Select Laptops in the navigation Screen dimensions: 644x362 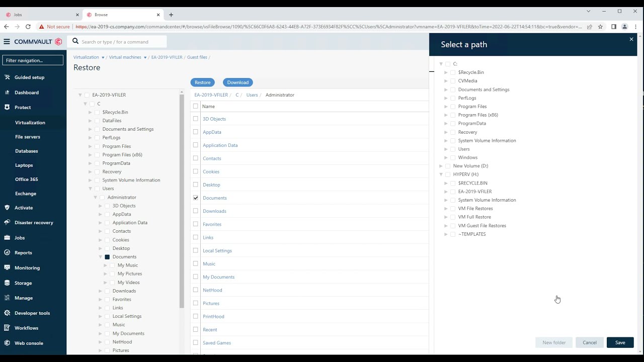point(24,165)
